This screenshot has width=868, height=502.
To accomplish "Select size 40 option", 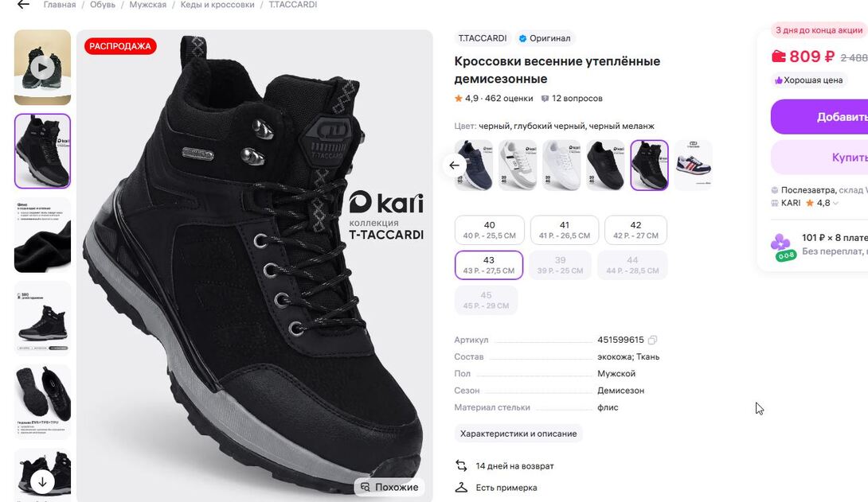I will [x=489, y=230].
